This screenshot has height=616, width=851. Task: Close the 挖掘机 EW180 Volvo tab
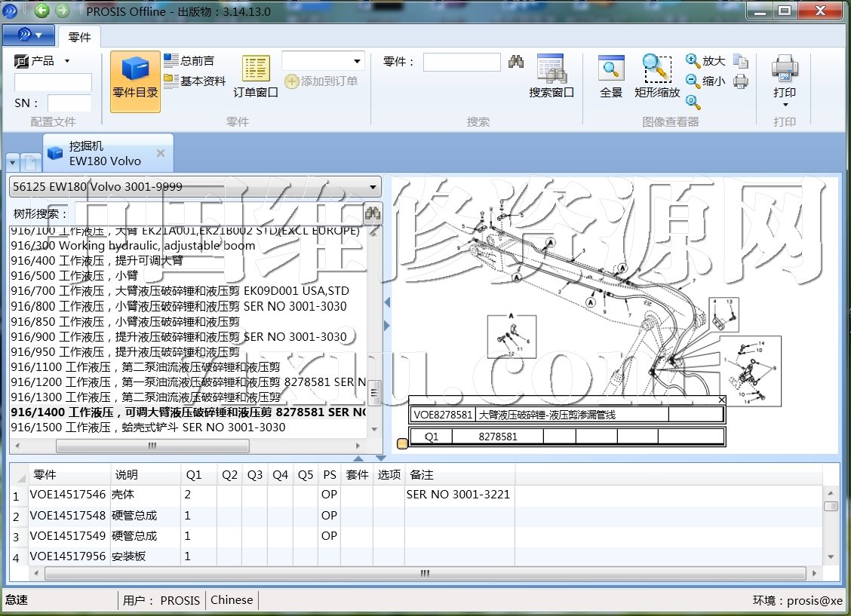coord(160,153)
